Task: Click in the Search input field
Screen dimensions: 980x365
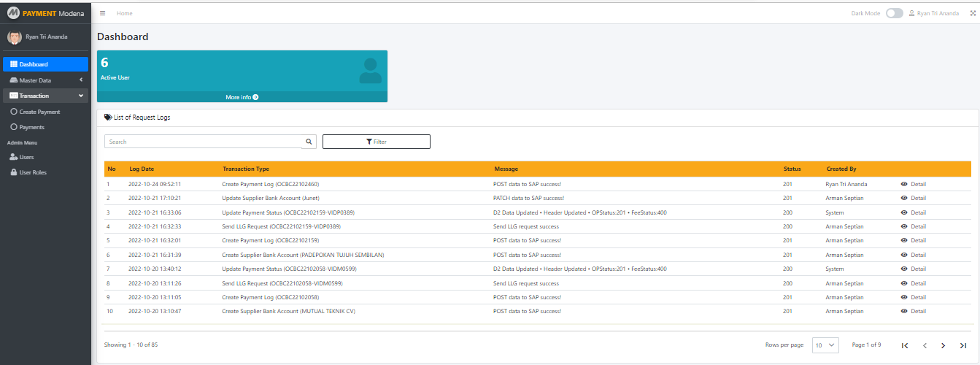Action: coord(203,142)
